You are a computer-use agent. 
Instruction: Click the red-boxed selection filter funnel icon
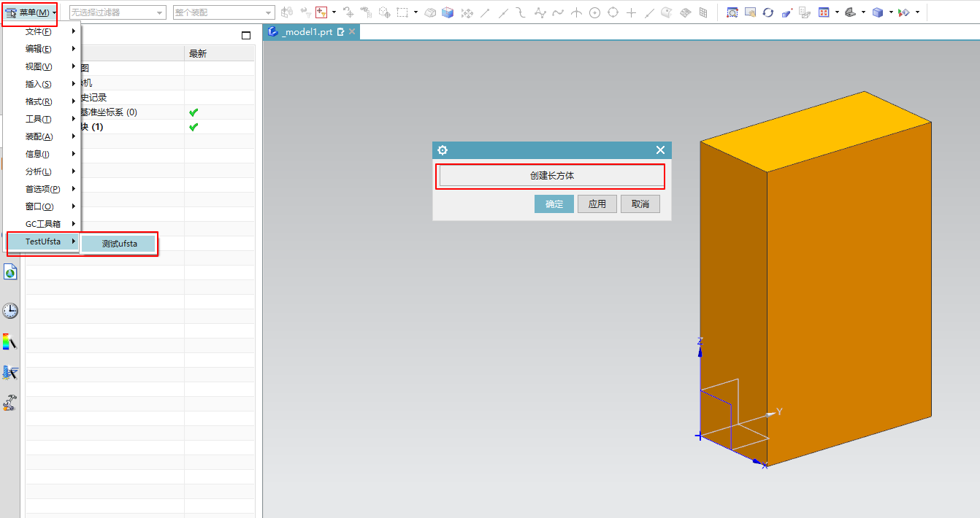tap(321, 12)
